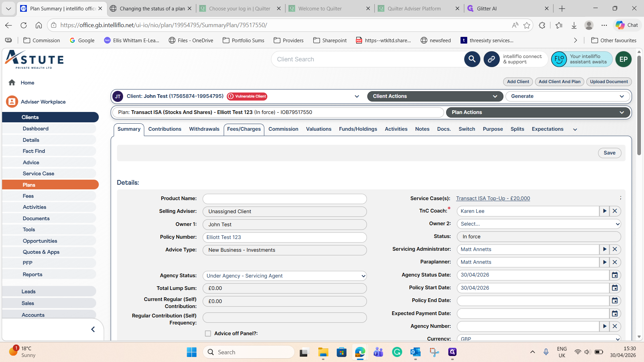Open the Currency GBP dropdown
644x362 pixels.
pos(539,339)
